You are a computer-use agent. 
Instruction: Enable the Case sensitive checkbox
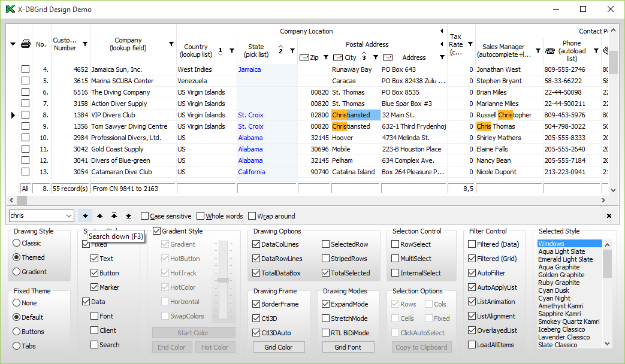click(x=145, y=216)
